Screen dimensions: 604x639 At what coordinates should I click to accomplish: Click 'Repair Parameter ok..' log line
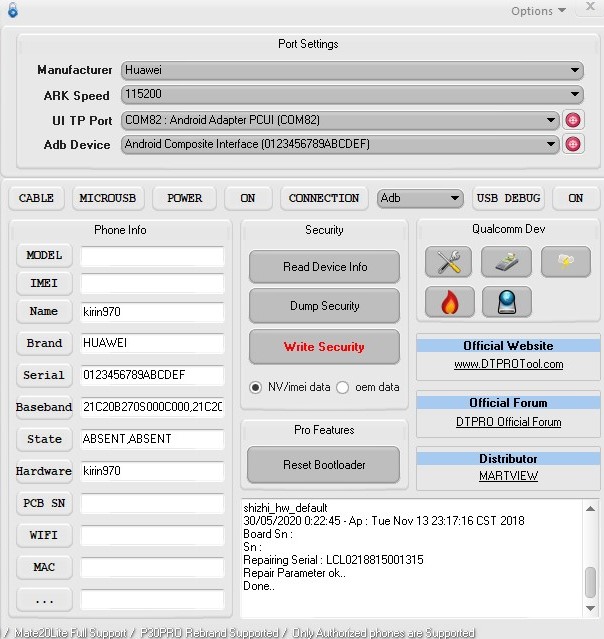[294, 573]
